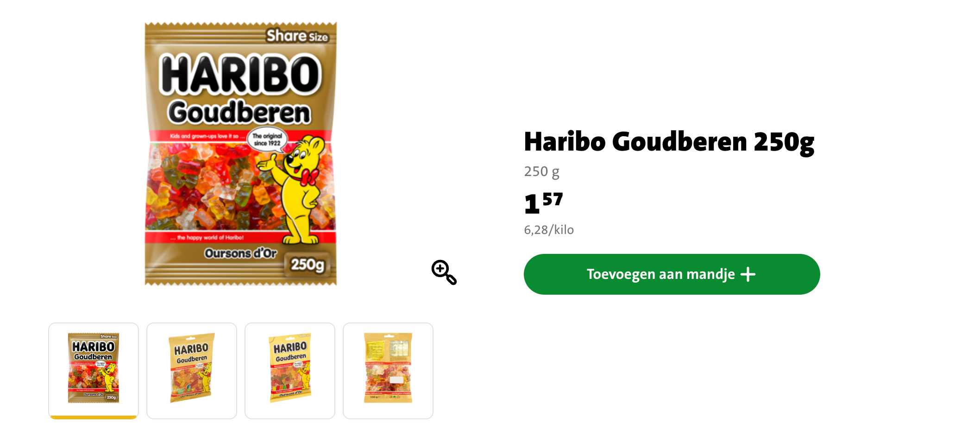This screenshot has width=980, height=442.
Task: Click the 250g badge on the bag image
Action: point(308,265)
